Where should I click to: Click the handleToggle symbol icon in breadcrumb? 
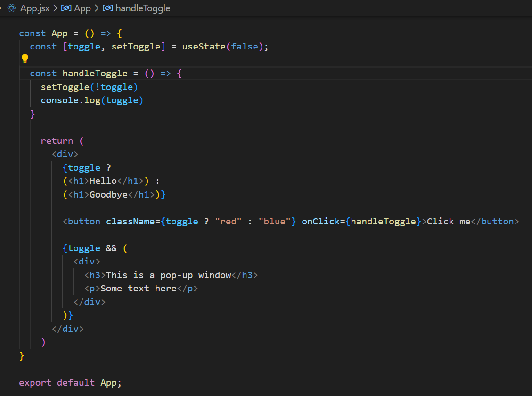pyautogui.click(x=108, y=8)
